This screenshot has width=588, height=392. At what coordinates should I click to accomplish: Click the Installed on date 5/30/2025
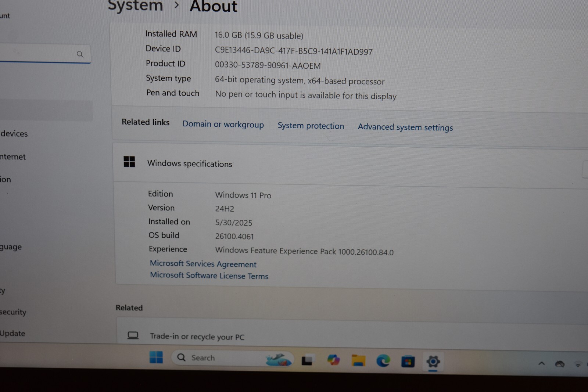(234, 223)
